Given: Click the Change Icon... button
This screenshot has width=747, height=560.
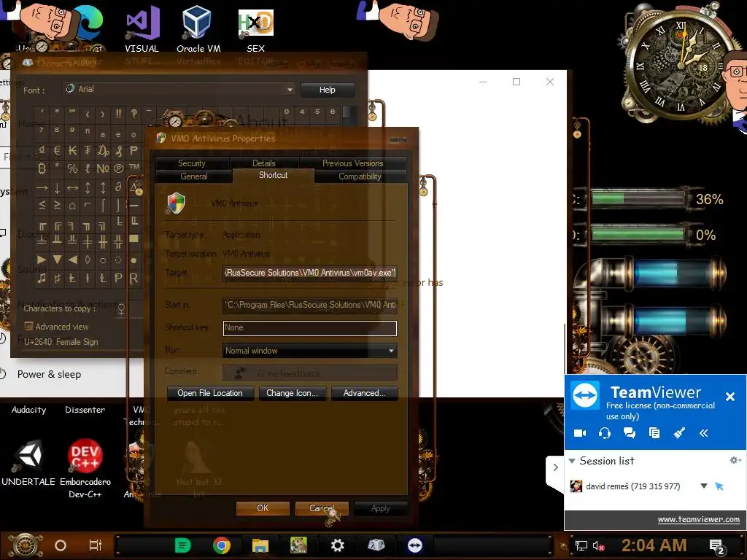Looking at the screenshot, I should [292, 393].
